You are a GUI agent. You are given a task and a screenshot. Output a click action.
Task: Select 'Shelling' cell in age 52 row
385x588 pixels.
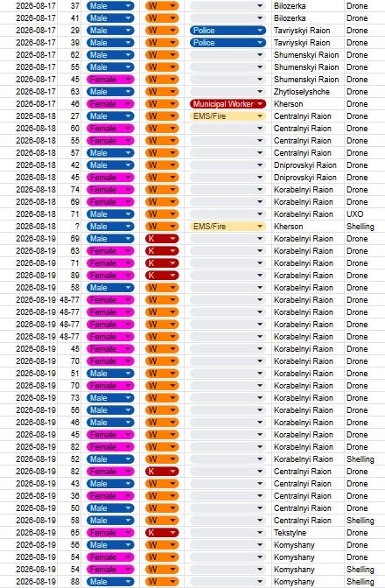pos(365,459)
